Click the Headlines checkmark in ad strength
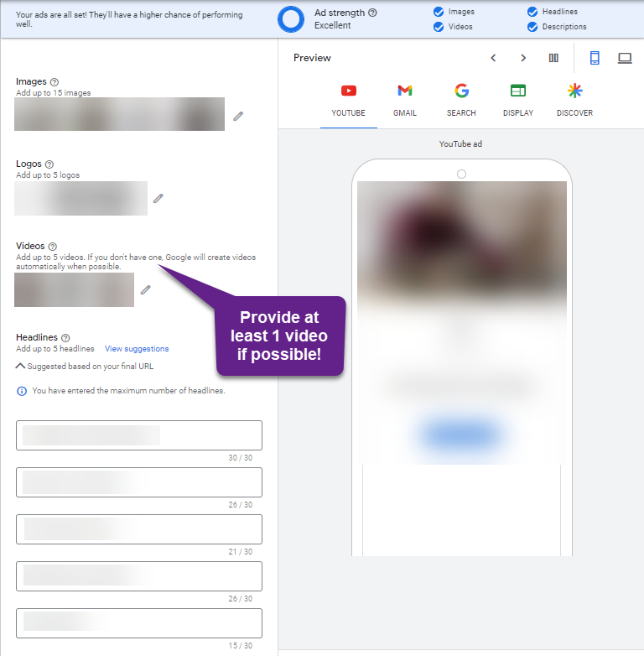644x656 pixels. [x=532, y=12]
